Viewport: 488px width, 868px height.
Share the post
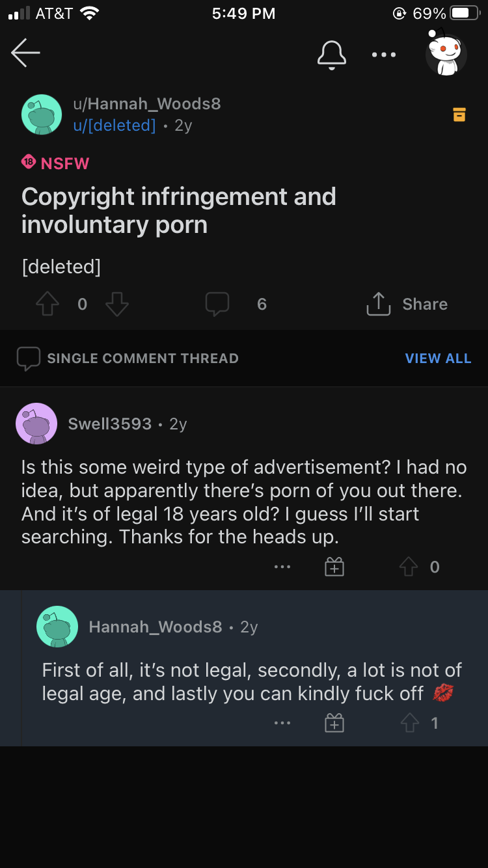tap(407, 304)
